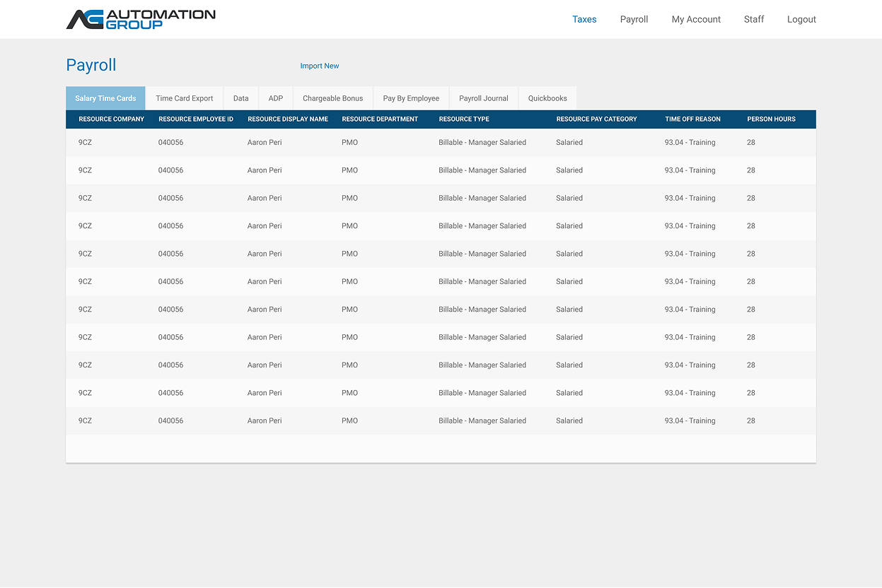Viewport: 882px width, 588px height.
Task: Click the Time Off Reason column header
Action: pyautogui.click(x=692, y=119)
